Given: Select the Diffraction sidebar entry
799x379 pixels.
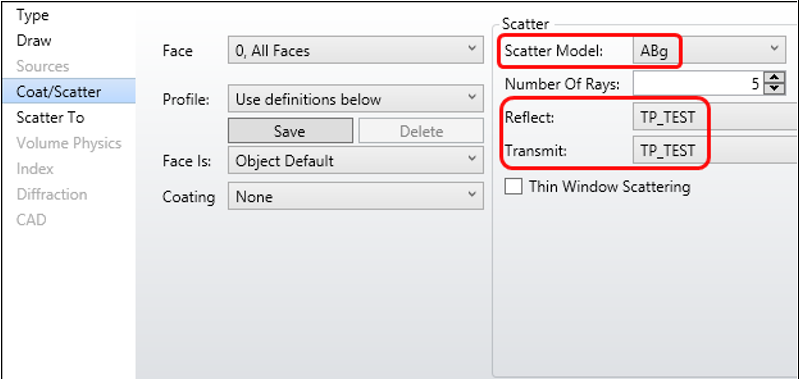Looking at the screenshot, I should pos(51,194).
